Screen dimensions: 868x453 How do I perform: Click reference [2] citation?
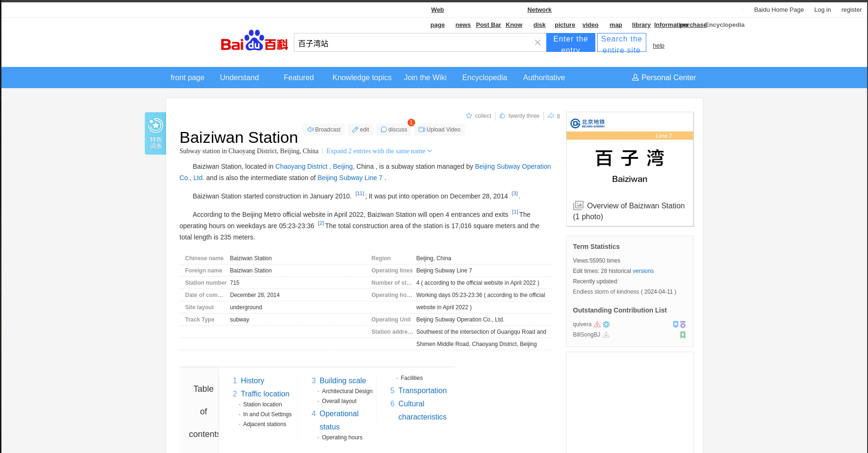tap(321, 223)
